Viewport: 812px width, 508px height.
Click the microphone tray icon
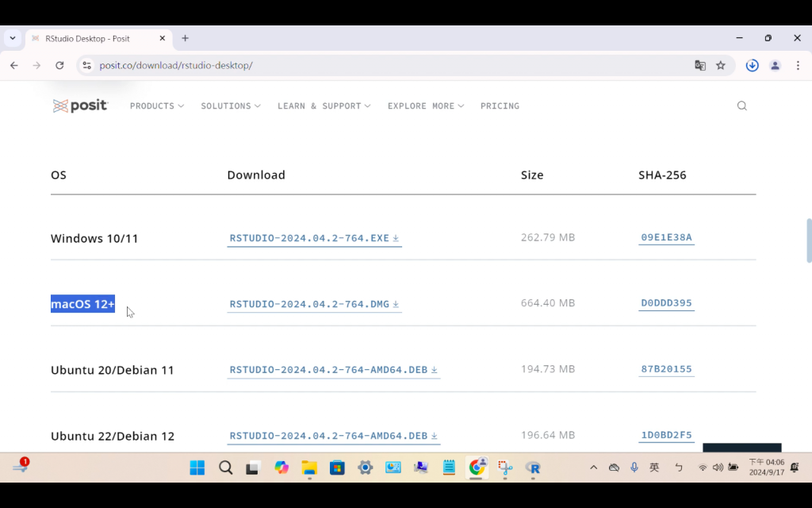coord(634,468)
